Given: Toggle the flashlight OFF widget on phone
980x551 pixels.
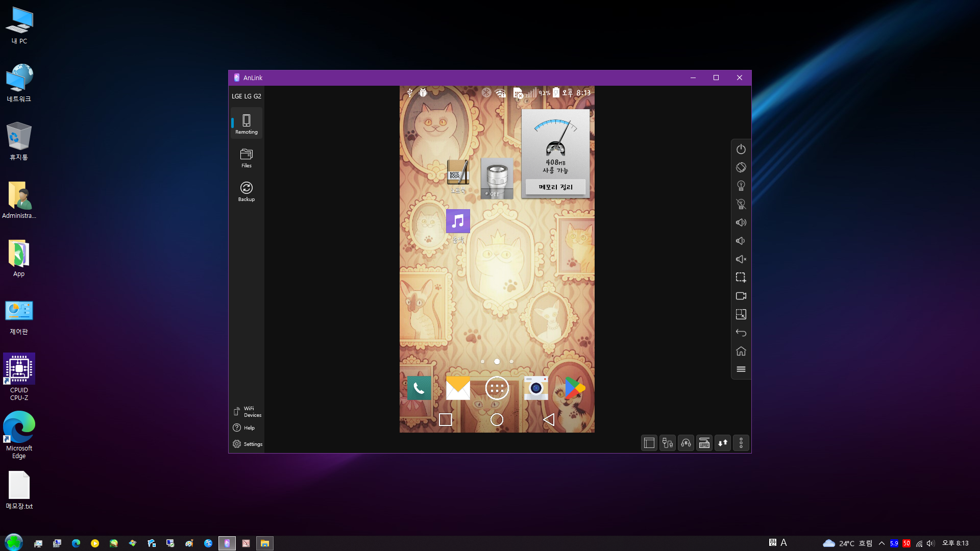Looking at the screenshot, I should [x=497, y=179].
